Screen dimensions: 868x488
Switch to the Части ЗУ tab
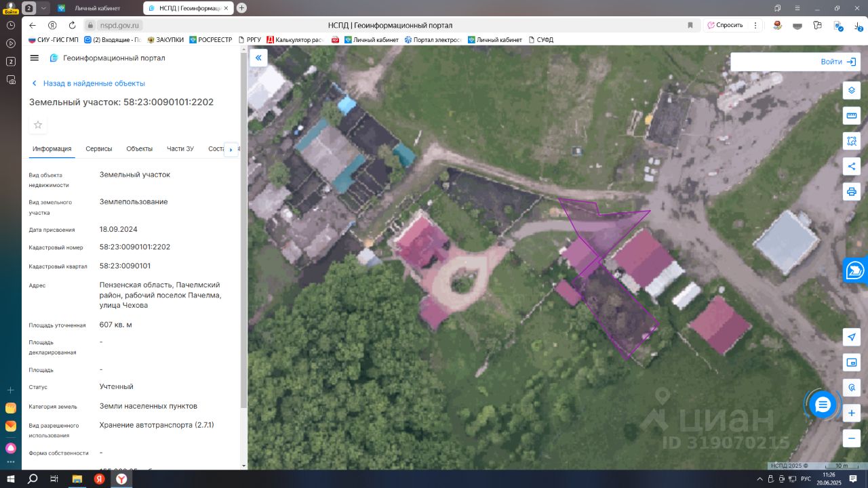(x=180, y=149)
